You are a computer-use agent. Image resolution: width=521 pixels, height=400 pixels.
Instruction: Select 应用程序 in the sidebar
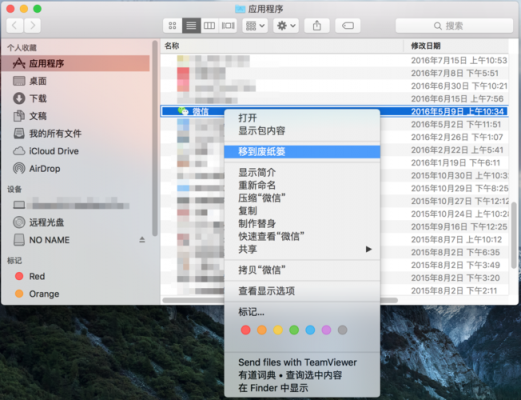pyautogui.click(x=76, y=63)
